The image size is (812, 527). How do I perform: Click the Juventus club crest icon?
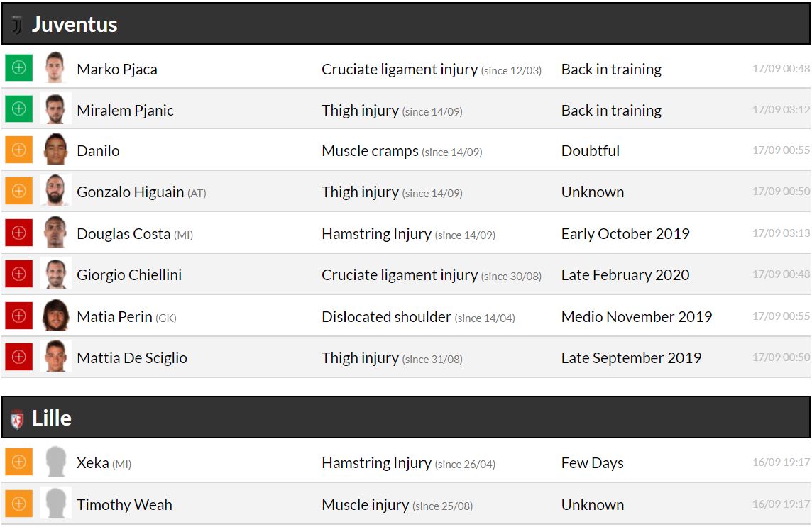(17, 25)
